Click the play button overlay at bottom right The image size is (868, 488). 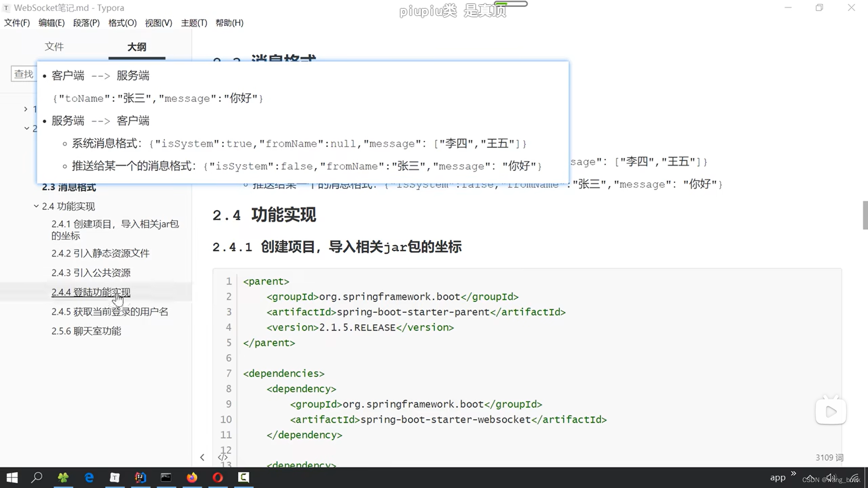831,411
